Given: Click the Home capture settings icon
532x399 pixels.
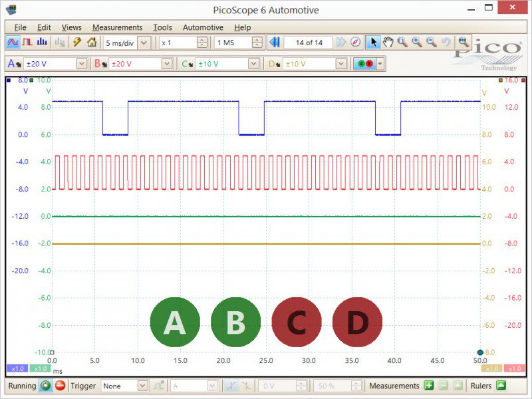Looking at the screenshot, I should pyautogui.click(x=92, y=42).
